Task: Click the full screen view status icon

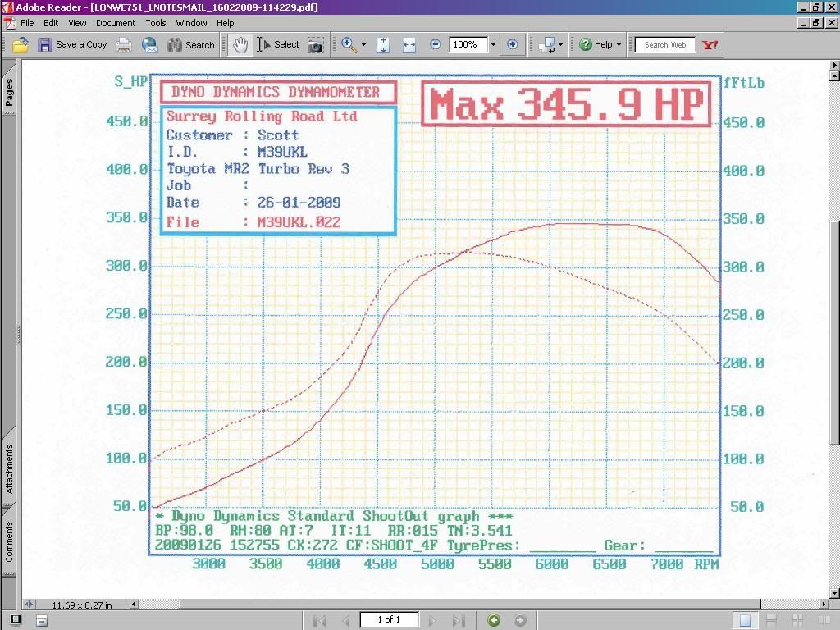Action: pos(16,620)
